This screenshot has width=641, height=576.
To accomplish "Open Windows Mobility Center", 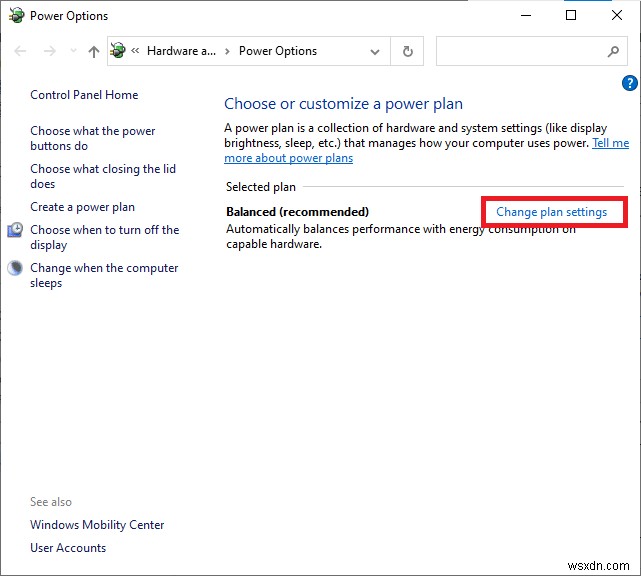I will [x=97, y=524].
